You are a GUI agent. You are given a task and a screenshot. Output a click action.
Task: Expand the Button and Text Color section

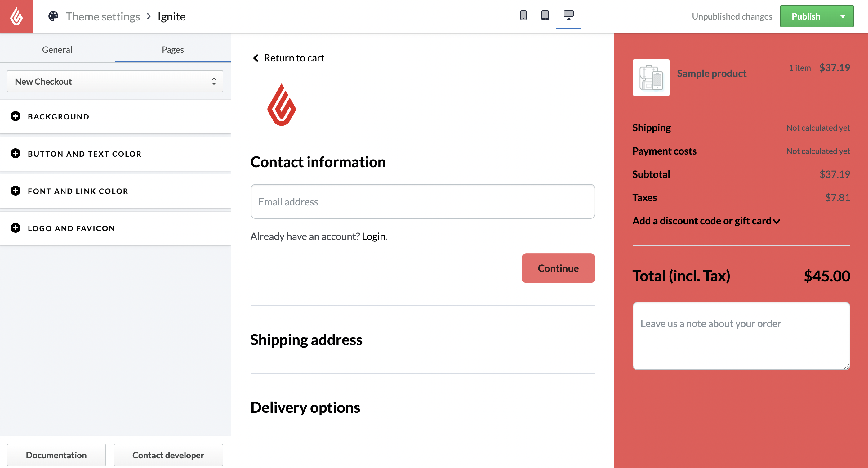16,153
